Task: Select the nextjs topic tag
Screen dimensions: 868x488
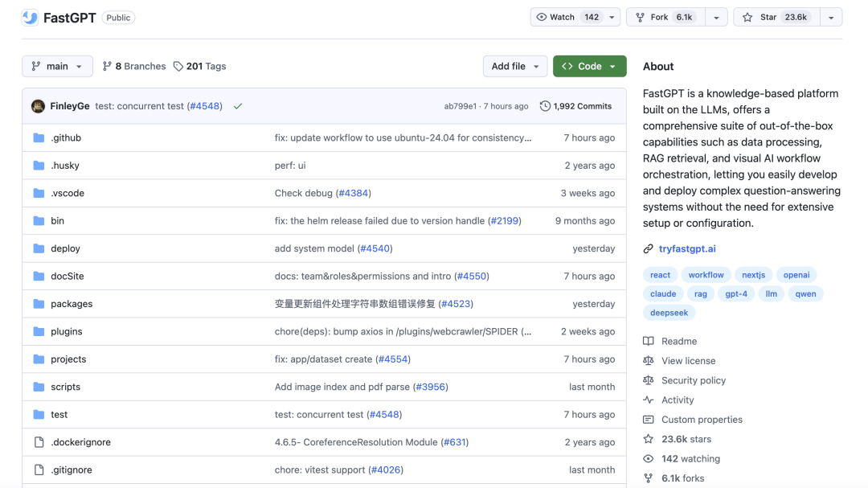Action: (753, 275)
